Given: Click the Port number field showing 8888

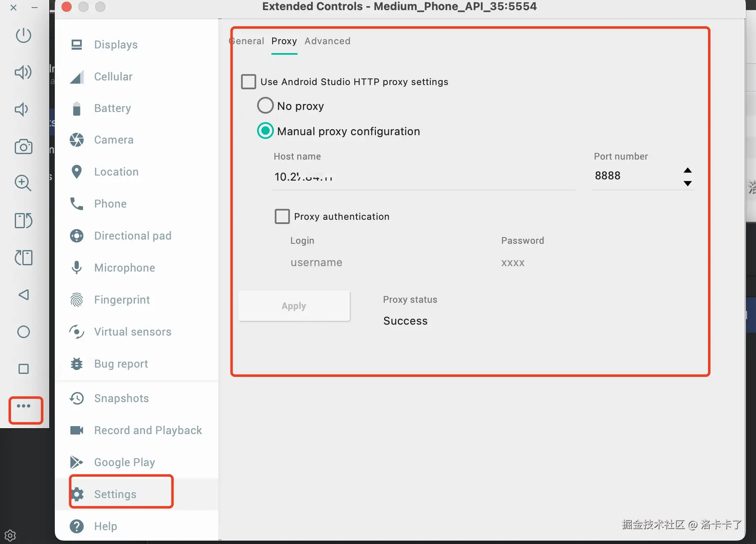Looking at the screenshot, I should (x=635, y=176).
